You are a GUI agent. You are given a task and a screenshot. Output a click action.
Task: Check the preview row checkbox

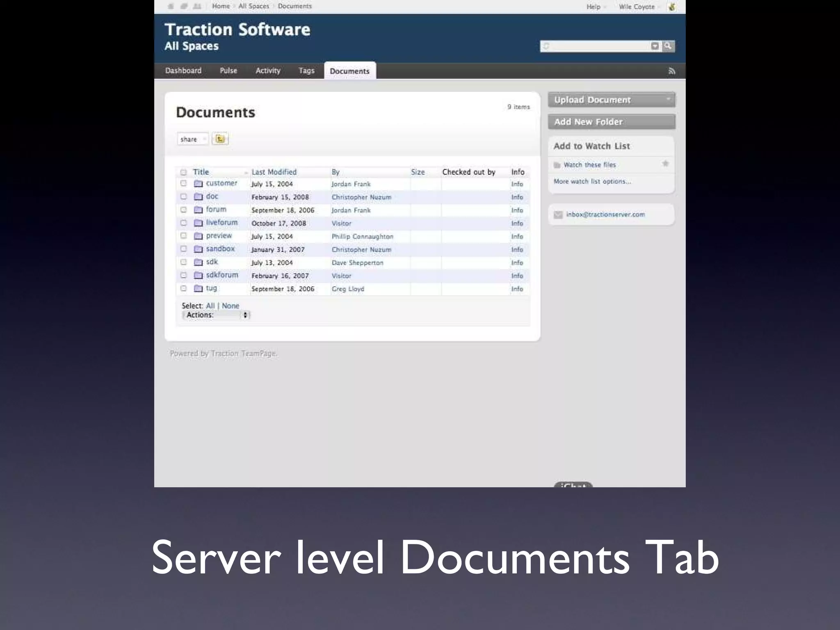click(183, 236)
